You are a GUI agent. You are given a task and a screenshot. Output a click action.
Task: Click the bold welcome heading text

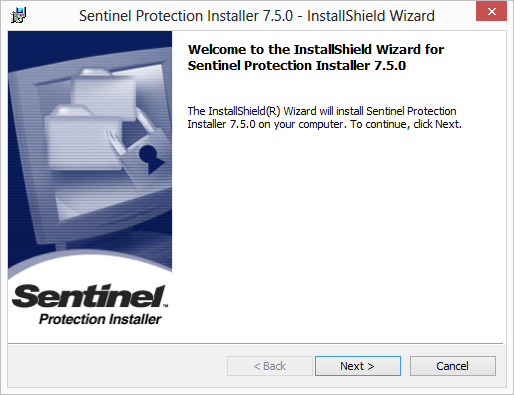tap(316, 57)
